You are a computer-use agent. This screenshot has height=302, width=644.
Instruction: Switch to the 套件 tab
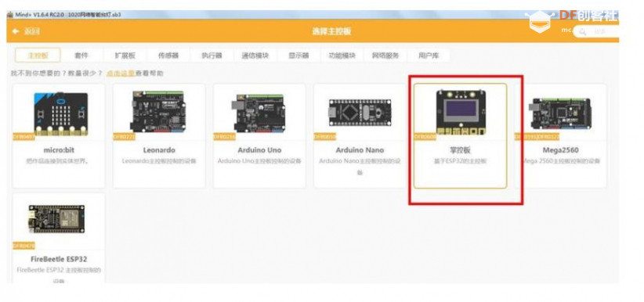click(x=81, y=56)
